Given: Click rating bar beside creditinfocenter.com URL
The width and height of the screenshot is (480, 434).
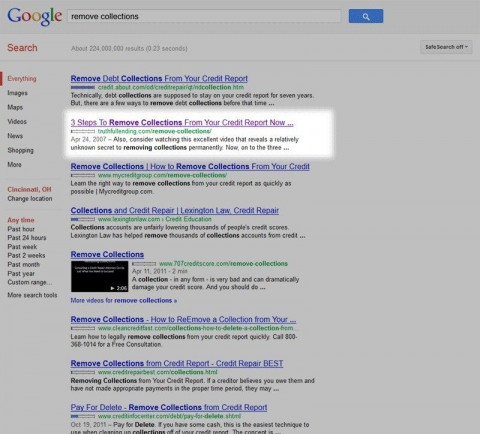Looking at the screenshot, I should tap(83, 416).
